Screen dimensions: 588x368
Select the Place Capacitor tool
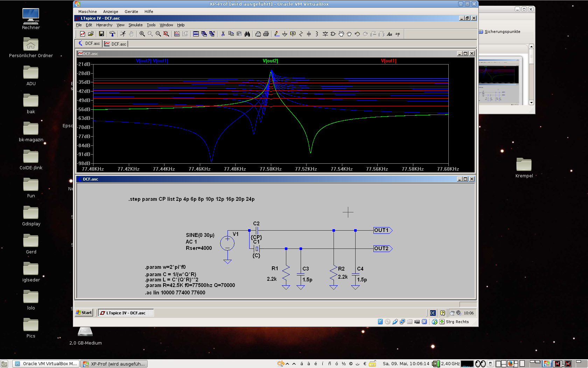tap(309, 34)
